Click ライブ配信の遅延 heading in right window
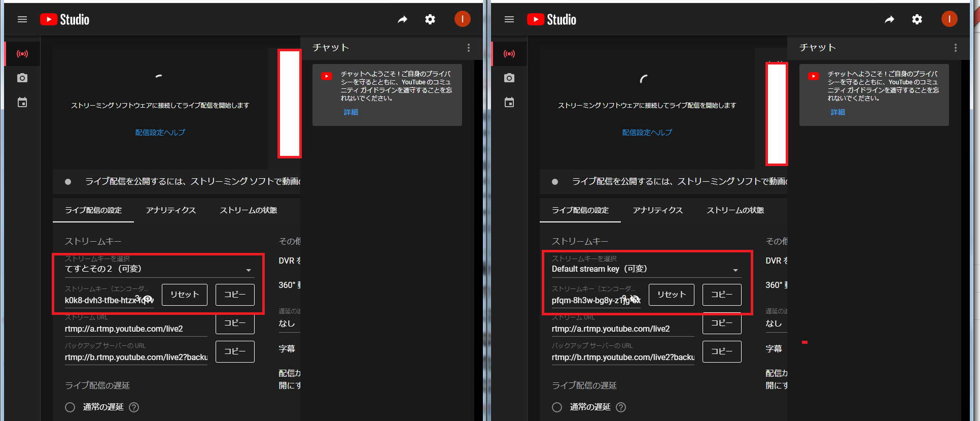The height and width of the screenshot is (421, 980). click(584, 385)
